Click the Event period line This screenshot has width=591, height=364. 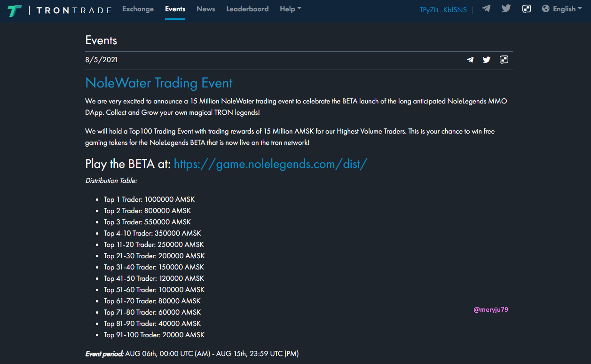[192, 354]
